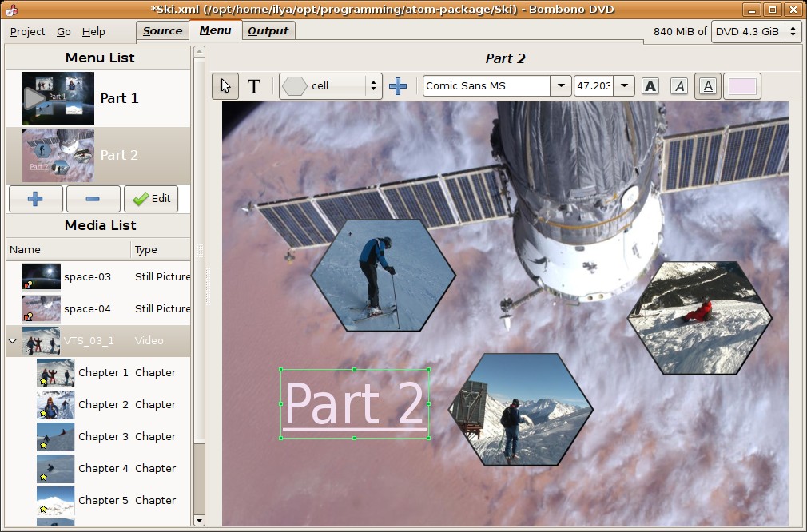Click the Edit button for the selected menu

151,198
